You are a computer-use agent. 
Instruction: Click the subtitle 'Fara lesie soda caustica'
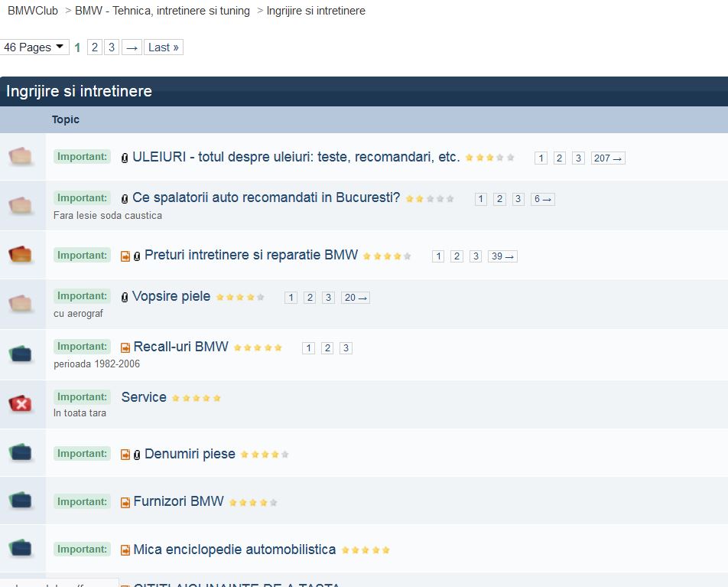coord(108,216)
